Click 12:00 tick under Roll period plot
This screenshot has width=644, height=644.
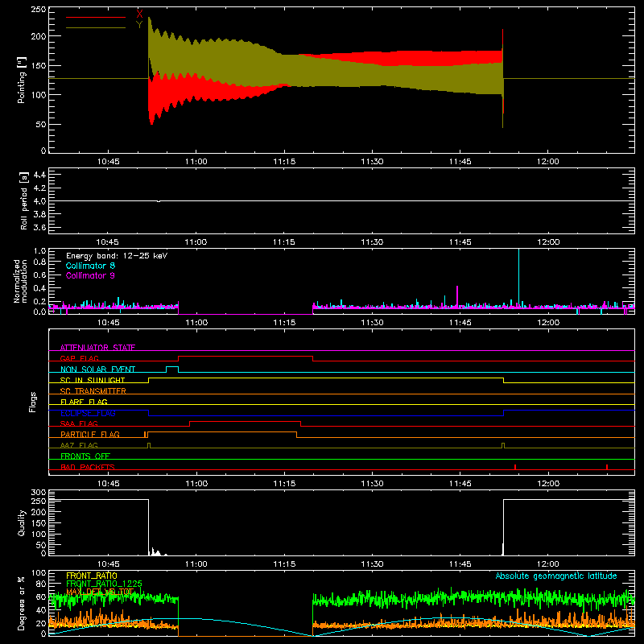[x=548, y=242]
